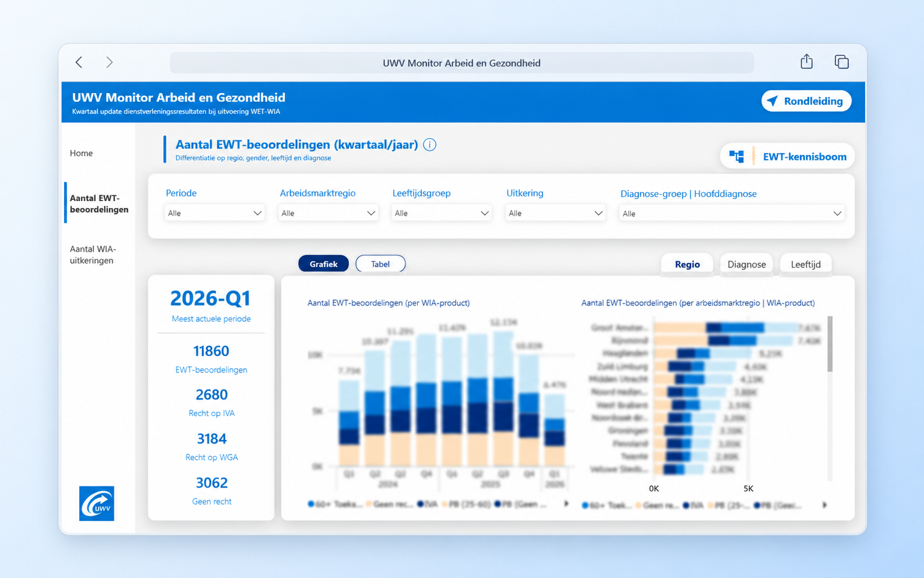This screenshot has height=578, width=924.
Task: Open the Diagnose-groep Hoofddiagnose dropdown
Action: tap(732, 214)
